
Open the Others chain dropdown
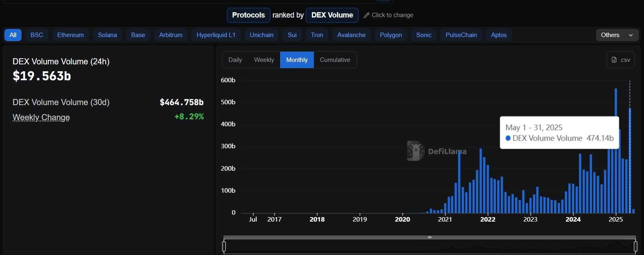click(617, 35)
